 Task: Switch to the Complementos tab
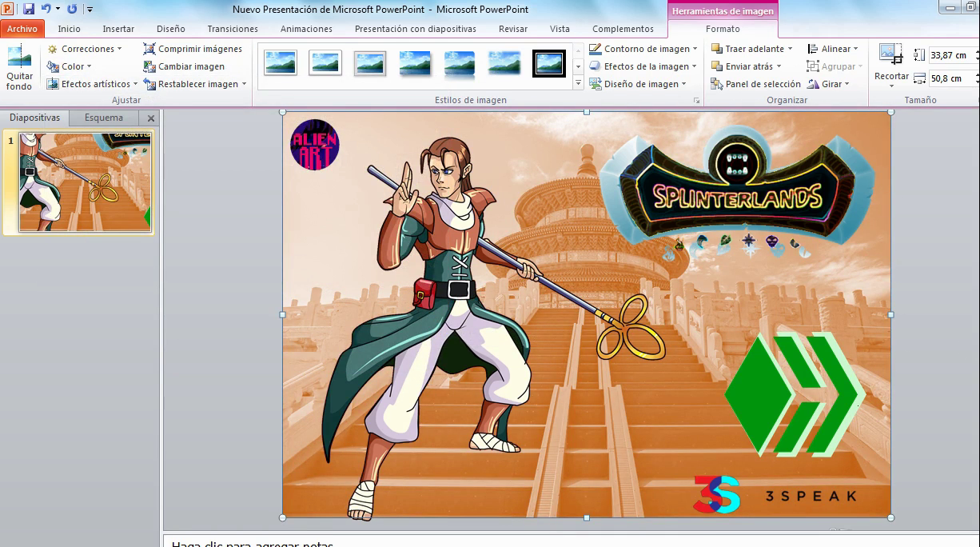click(623, 29)
